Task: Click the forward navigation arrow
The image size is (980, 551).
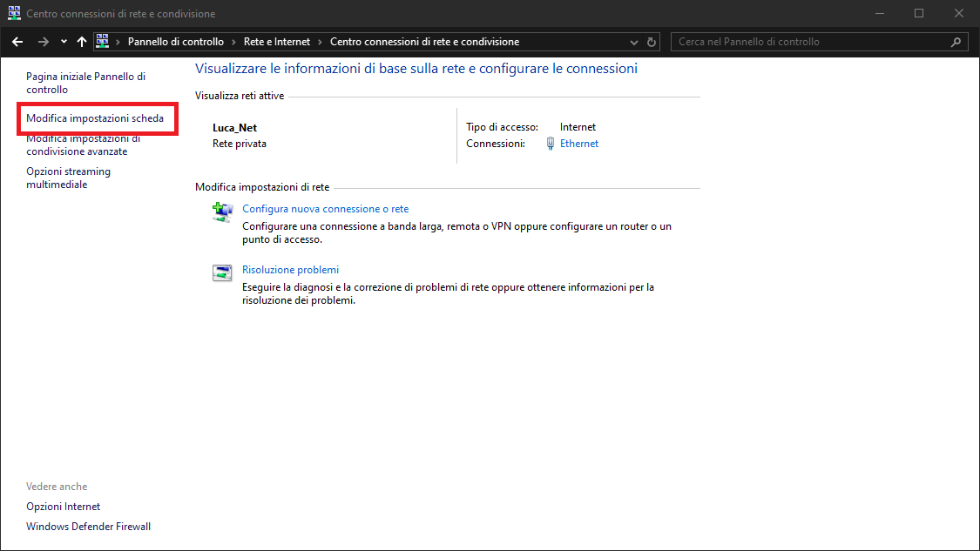Action: pos(43,42)
